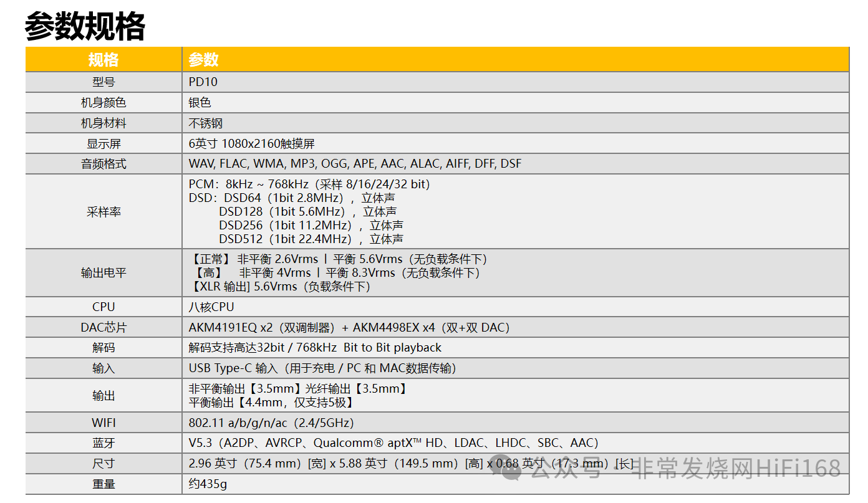Image resolution: width=868 pixels, height=503 pixels.
Task: Click the 重量 row label
Action: (104, 484)
